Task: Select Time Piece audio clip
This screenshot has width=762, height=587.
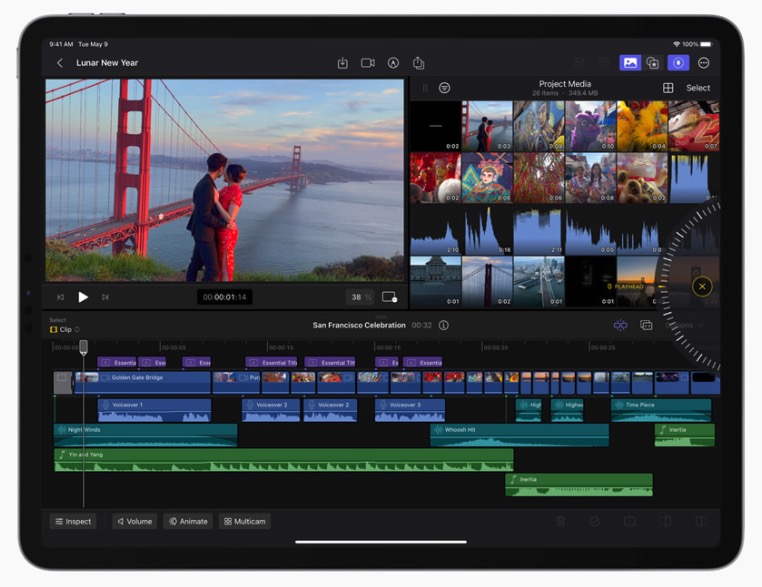Action: [661, 410]
